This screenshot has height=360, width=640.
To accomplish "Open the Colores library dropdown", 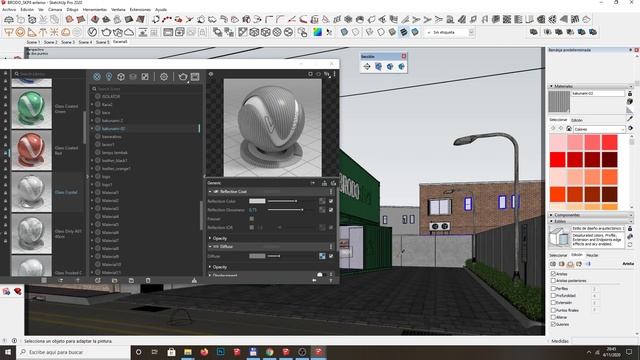I will (x=599, y=129).
